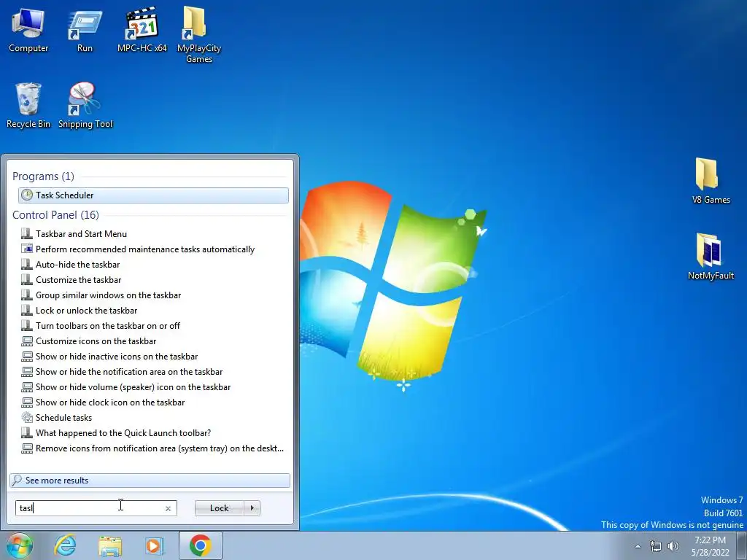Open the volume speaker tray icon
Viewport: 747px width, 560px height.
[673, 546]
